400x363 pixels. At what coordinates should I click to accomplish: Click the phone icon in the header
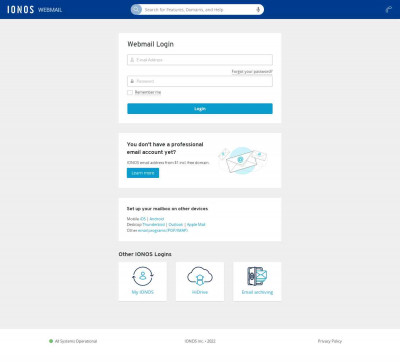(x=388, y=9)
